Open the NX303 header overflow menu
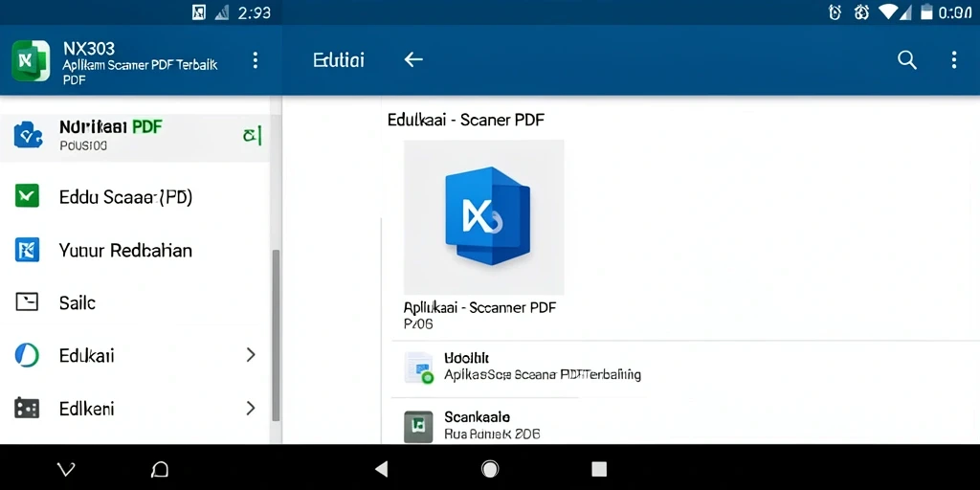This screenshot has width=980, height=490. click(255, 60)
